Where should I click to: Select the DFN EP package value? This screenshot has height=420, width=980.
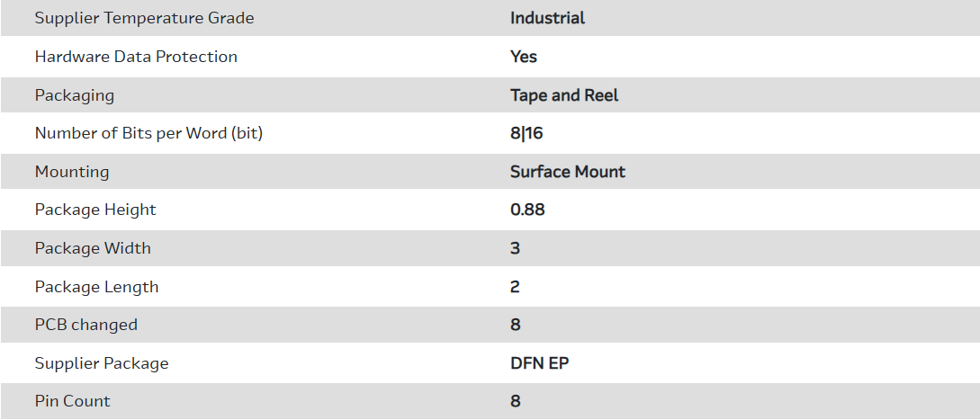(539, 363)
